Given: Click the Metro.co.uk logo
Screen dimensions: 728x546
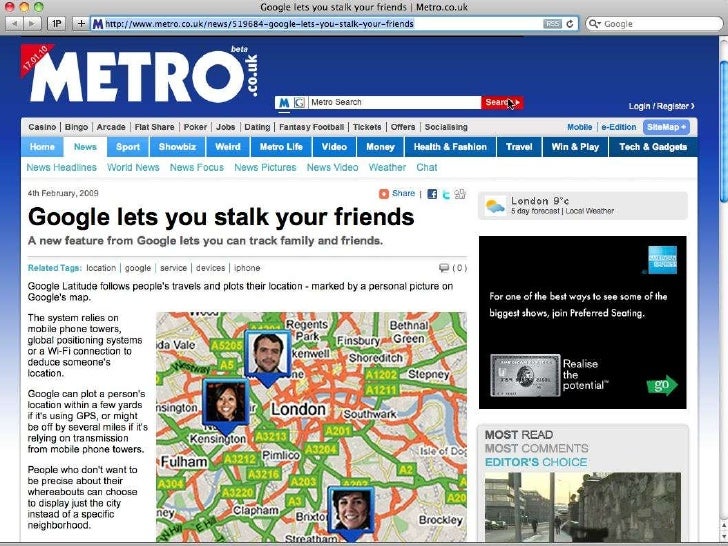Looking at the screenshot, I should tap(142, 75).
